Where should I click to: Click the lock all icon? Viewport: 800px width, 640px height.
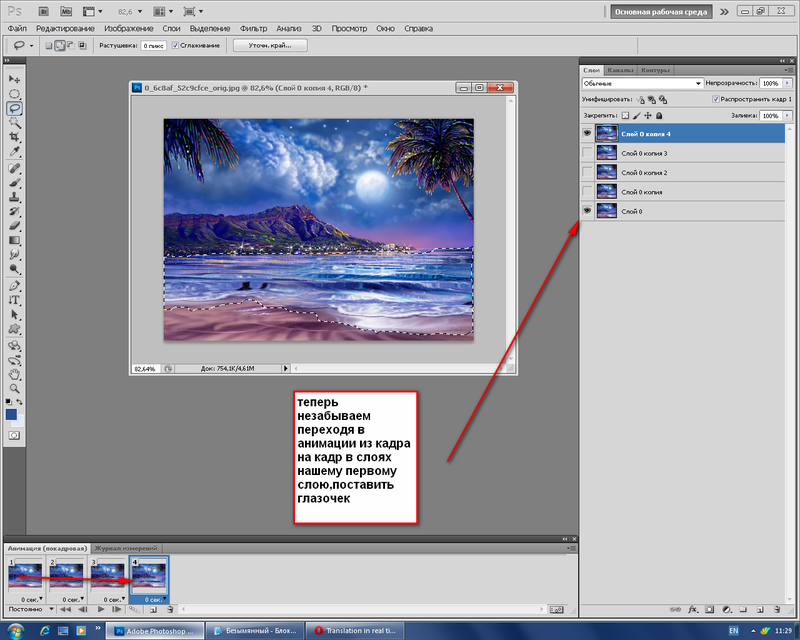point(659,116)
